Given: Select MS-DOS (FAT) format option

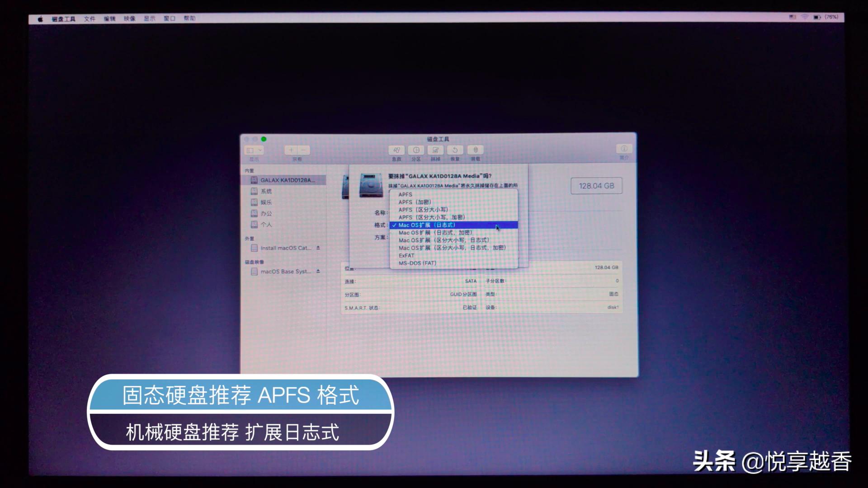Looking at the screenshot, I should [x=416, y=263].
